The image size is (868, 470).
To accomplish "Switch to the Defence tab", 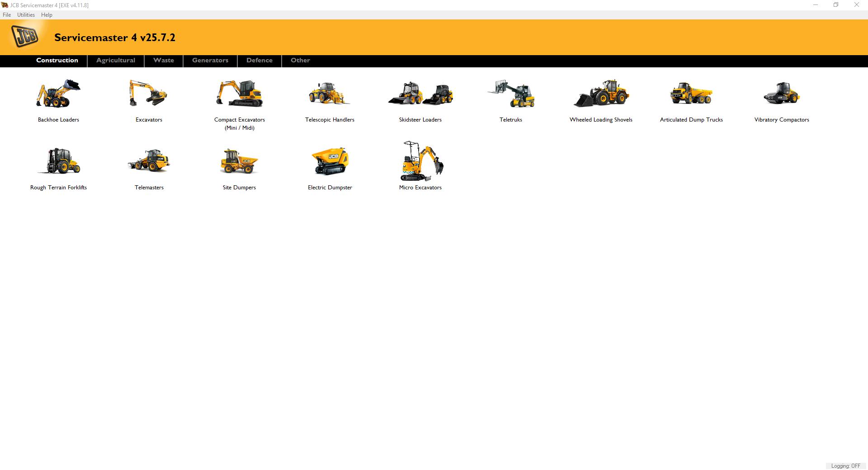I will [x=259, y=61].
